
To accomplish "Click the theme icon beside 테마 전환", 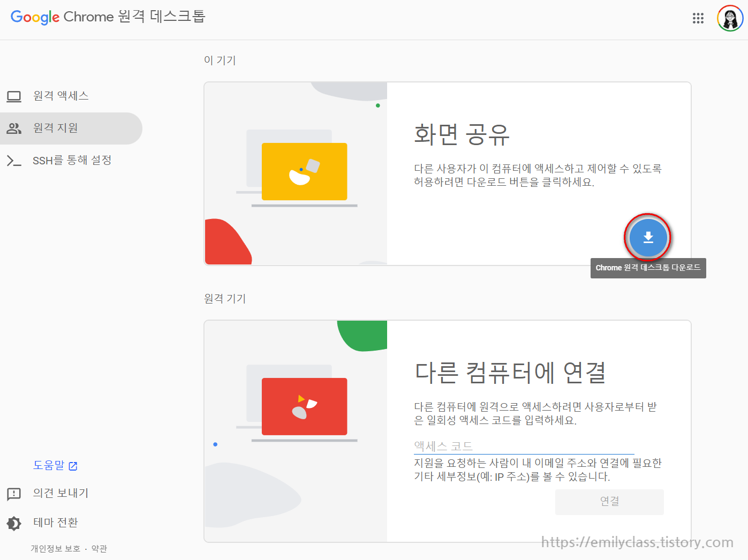I will click(x=14, y=523).
